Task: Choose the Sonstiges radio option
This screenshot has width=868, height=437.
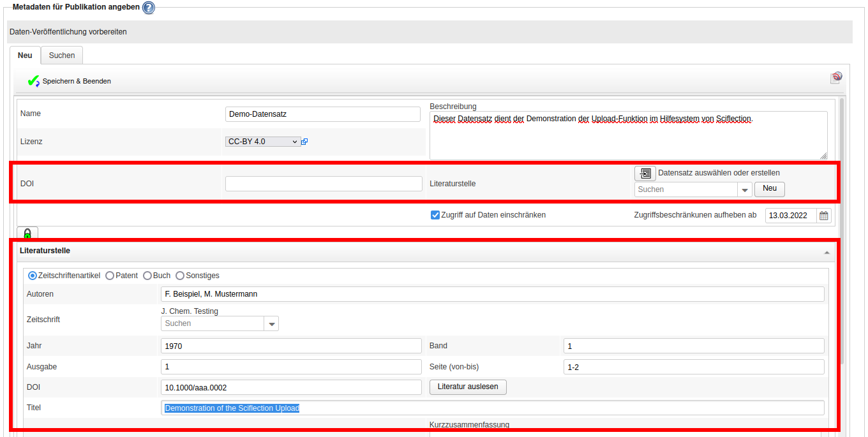Action: (x=180, y=276)
